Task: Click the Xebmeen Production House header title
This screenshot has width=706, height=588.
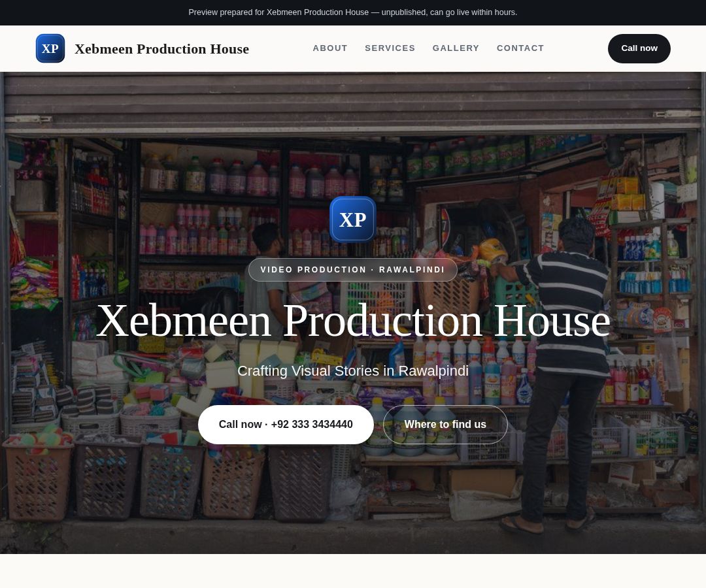Action: (161, 48)
